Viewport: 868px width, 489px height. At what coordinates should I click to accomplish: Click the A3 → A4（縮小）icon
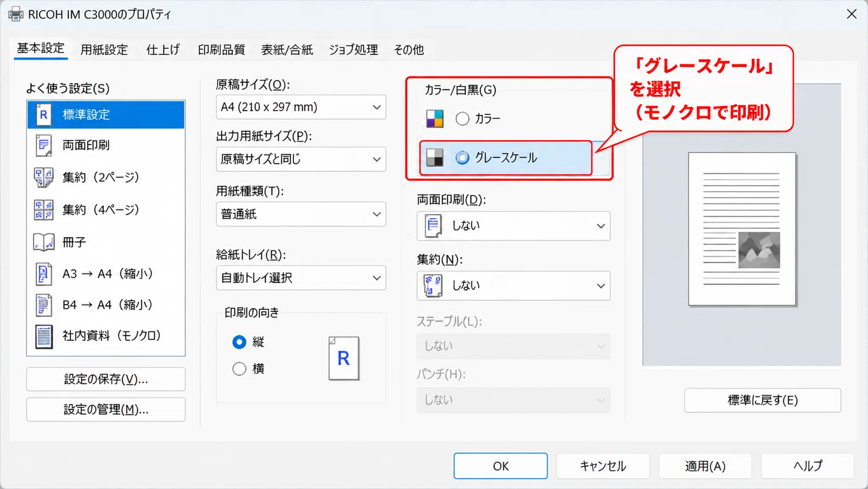44,274
